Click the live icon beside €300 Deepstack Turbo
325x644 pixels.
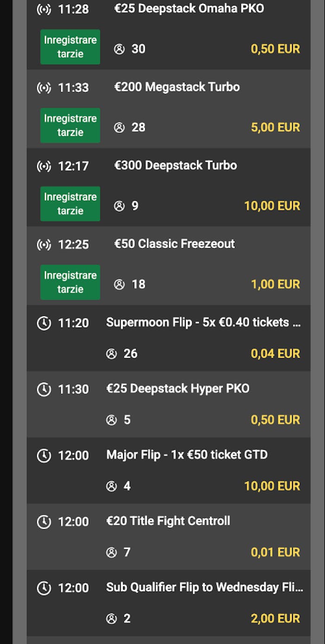tap(44, 165)
